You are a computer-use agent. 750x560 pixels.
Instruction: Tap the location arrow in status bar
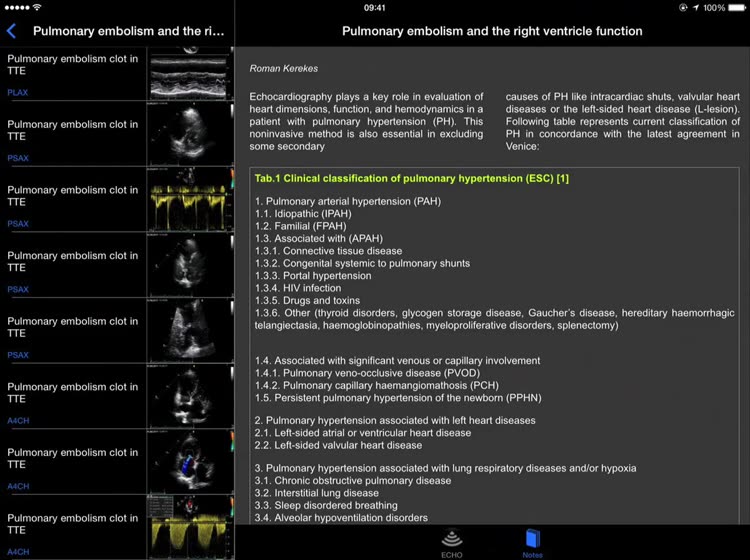(x=695, y=8)
